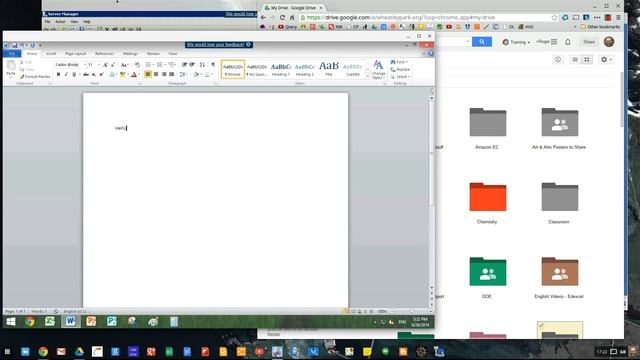
Task: Align text left in Word
Action: [x=148, y=74]
